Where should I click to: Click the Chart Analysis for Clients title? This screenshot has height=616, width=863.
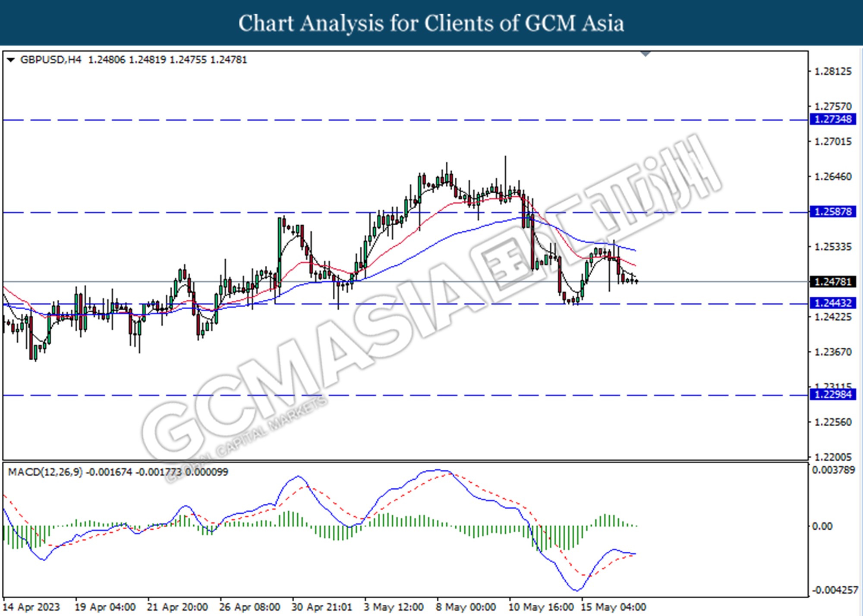(431, 23)
